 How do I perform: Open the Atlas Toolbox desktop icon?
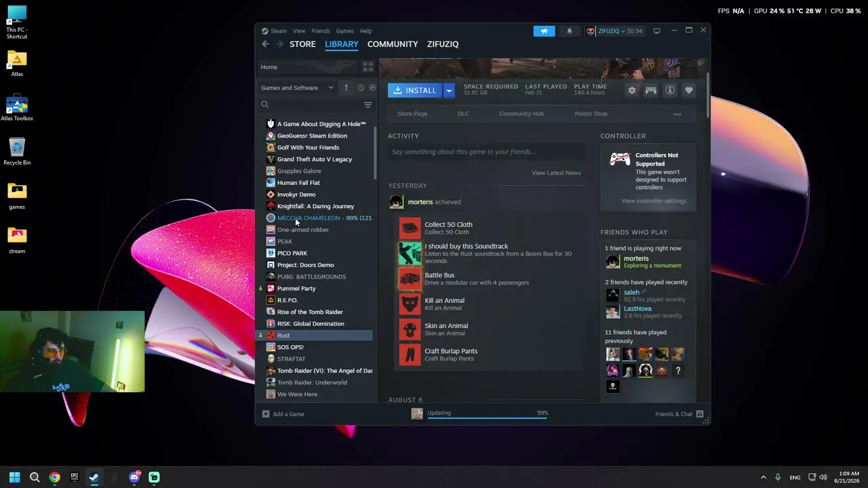[x=17, y=108]
